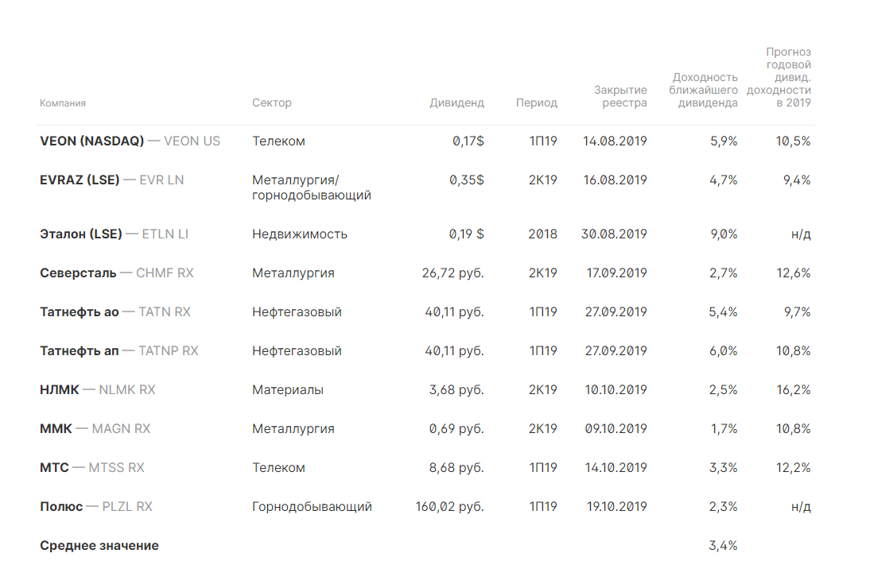Click the EVR LN ticker

161,180
